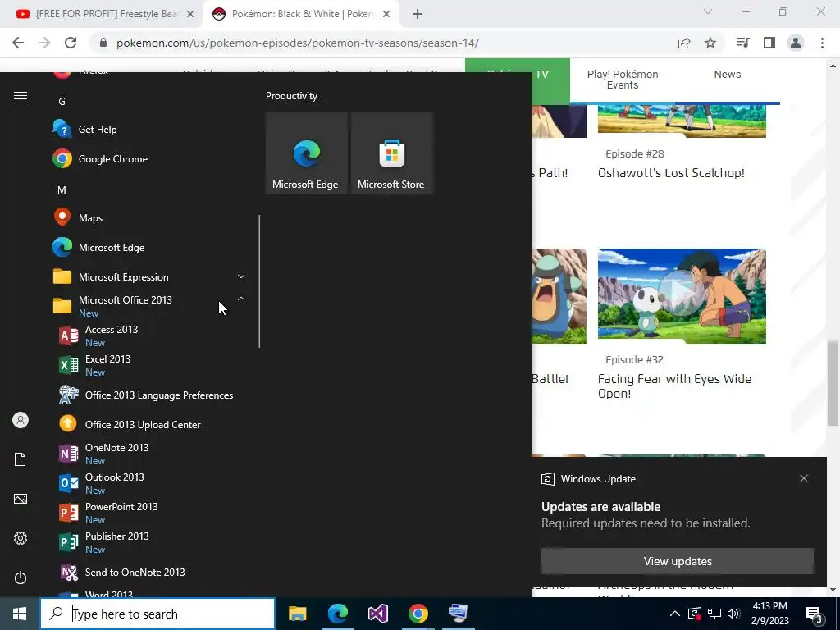
Task: Open a new Chrome tab
Action: point(418,14)
